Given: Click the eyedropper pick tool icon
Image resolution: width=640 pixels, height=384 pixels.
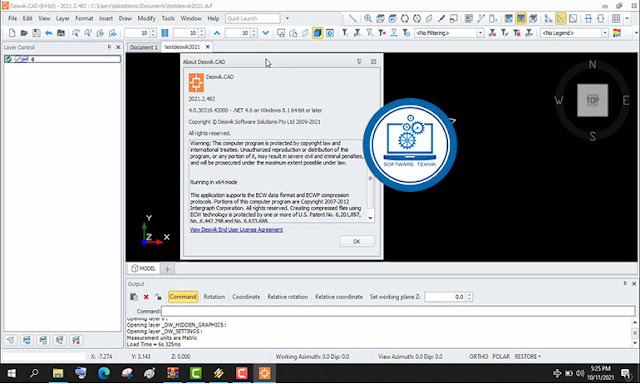Looking at the screenshot, I should (441, 18).
